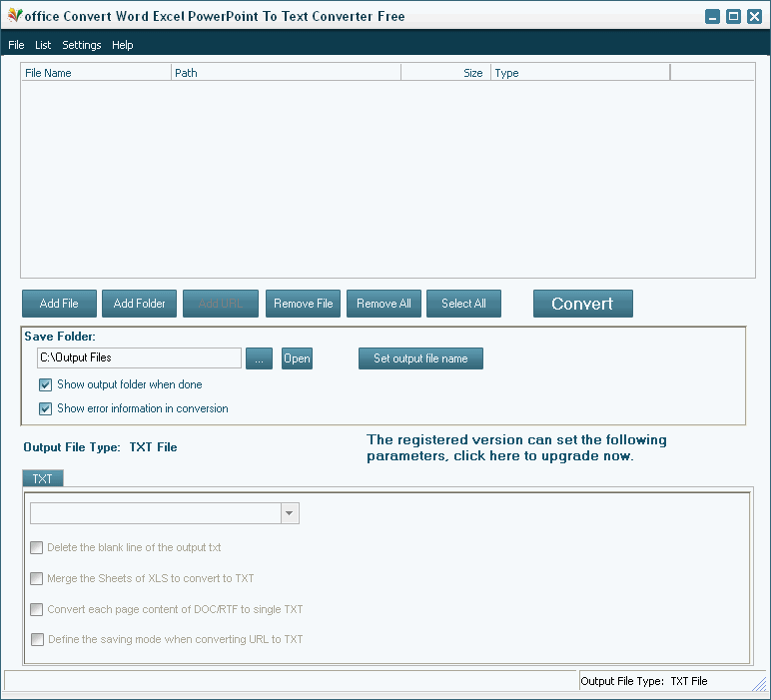Expand the TXT options dropdown arrow
Image resolution: width=771 pixels, height=700 pixels.
tap(290, 513)
